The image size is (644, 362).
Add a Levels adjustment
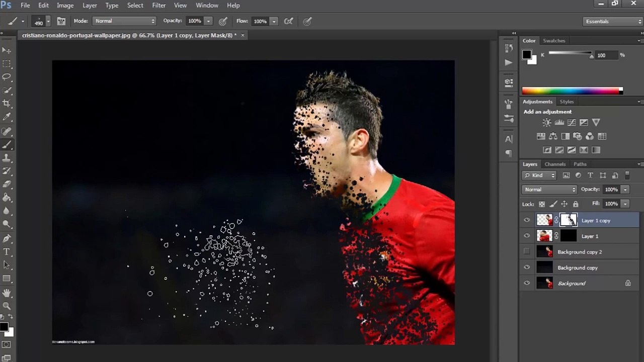point(559,122)
